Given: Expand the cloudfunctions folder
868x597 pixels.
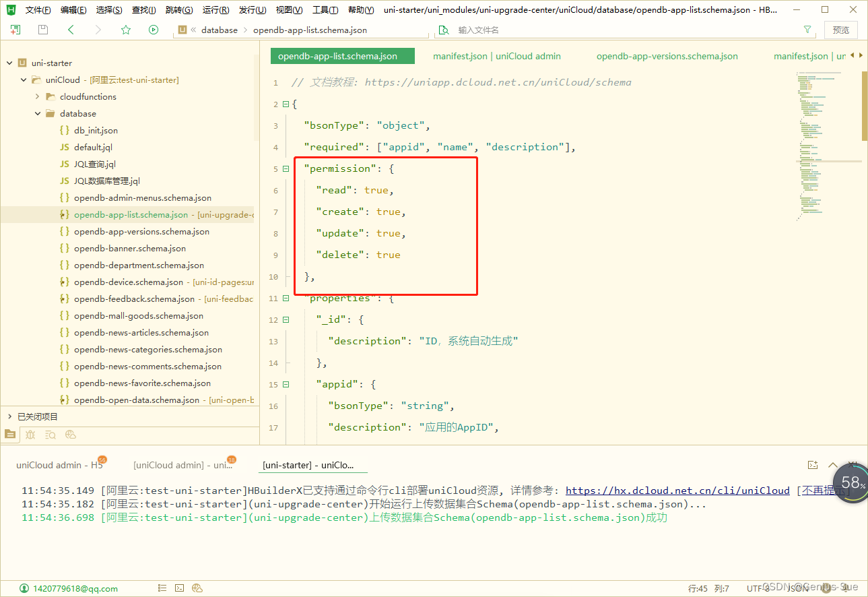Looking at the screenshot, I should pyautogui.click(x=38, y=96).
